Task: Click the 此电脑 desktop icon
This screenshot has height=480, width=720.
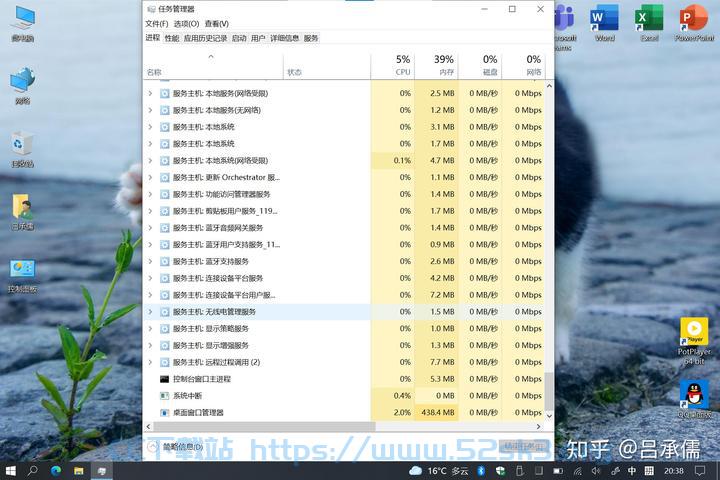Action: point(23,24)
